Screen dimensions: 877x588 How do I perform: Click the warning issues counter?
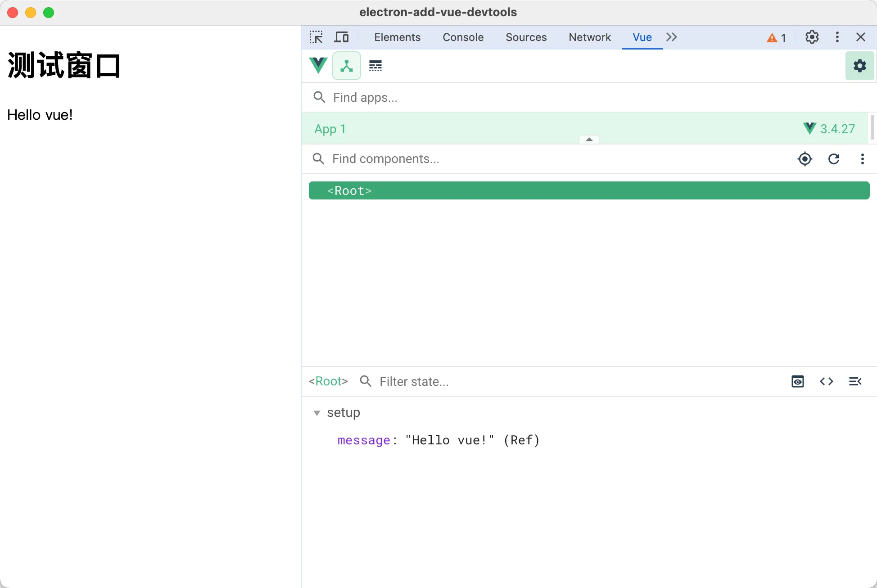click(776, 38)
